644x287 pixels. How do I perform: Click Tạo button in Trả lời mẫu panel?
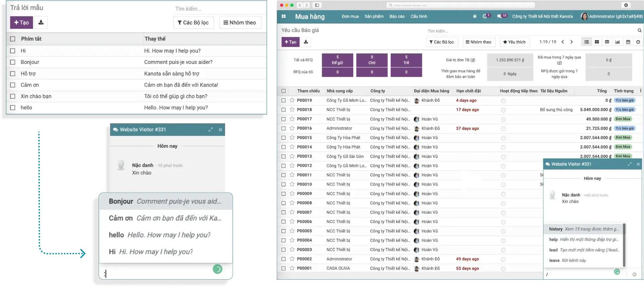click(21, 22)
